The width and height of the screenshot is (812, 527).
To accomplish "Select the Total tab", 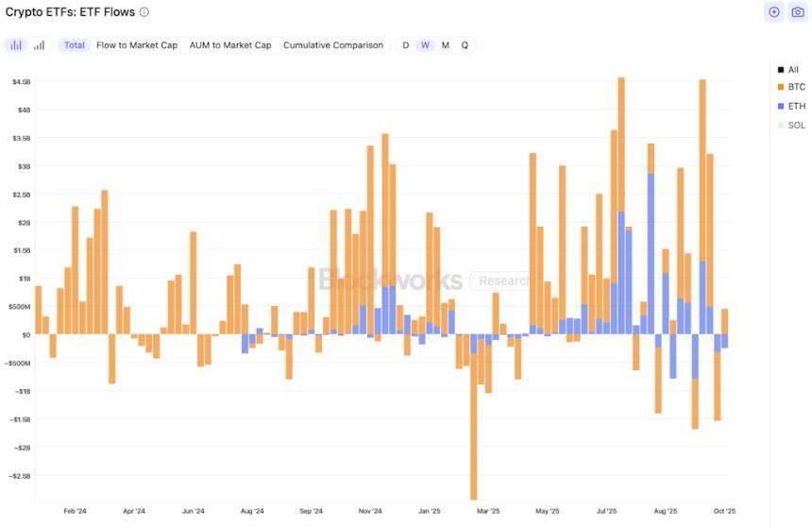I will [75, 45].
